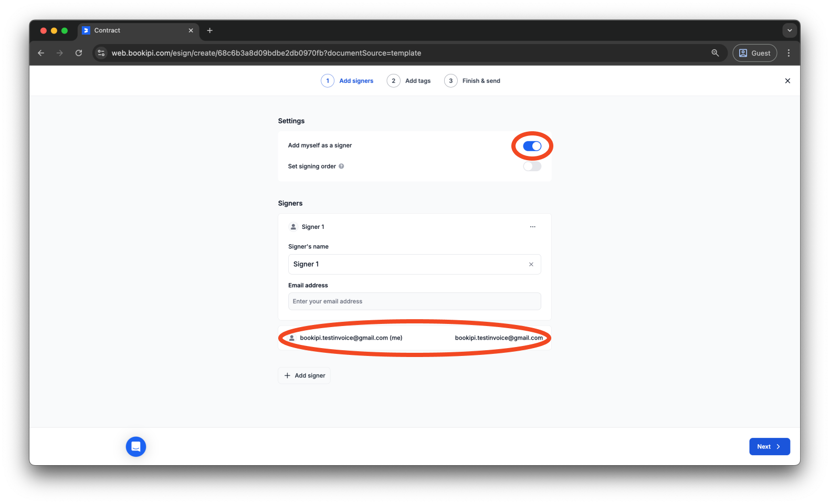
Task: Expand the tab search dropdown arrow
Action: click(x=789, y=30)
